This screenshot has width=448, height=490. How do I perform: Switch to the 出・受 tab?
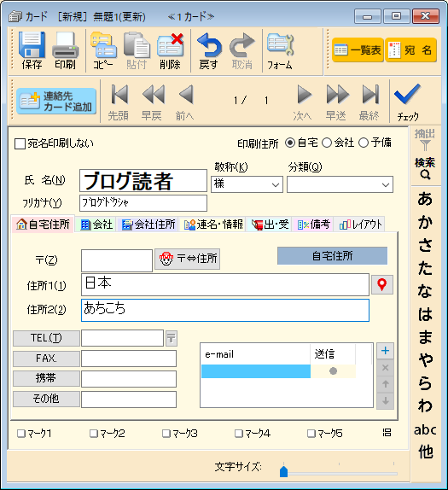coord(270,225)
